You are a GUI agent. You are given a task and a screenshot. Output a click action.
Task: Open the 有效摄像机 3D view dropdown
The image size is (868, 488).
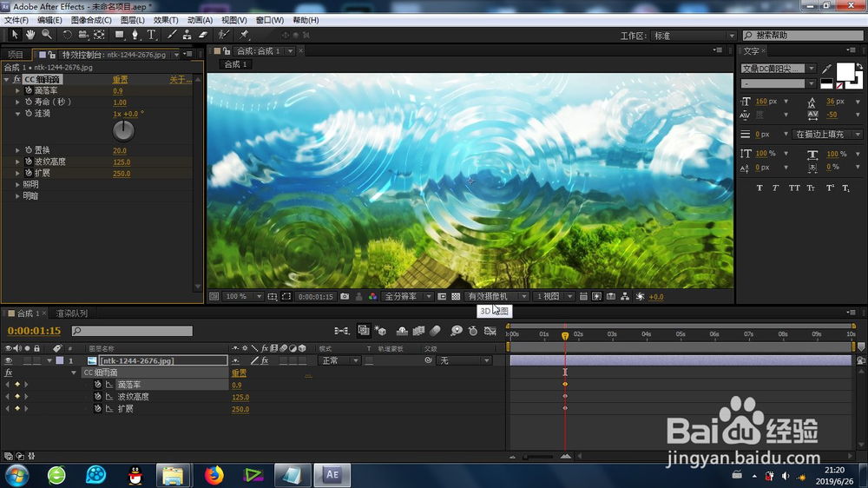pyautogui.click(x=496, y=296)
